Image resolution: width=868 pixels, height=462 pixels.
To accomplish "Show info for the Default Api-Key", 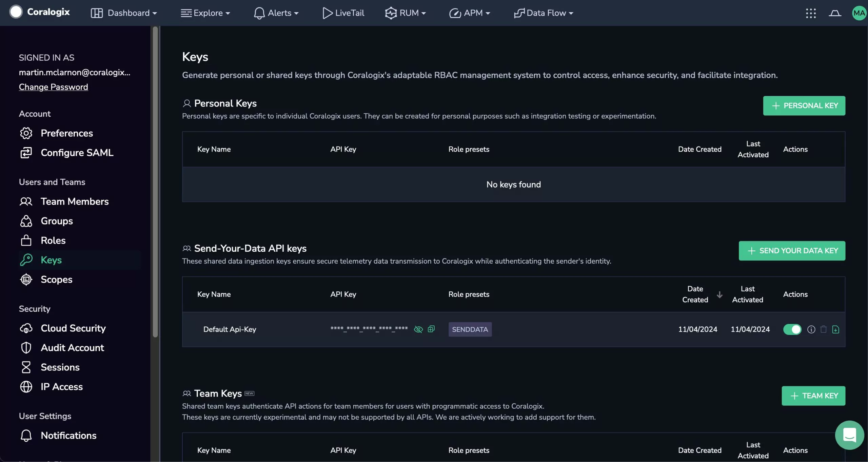I will (811, 330).
